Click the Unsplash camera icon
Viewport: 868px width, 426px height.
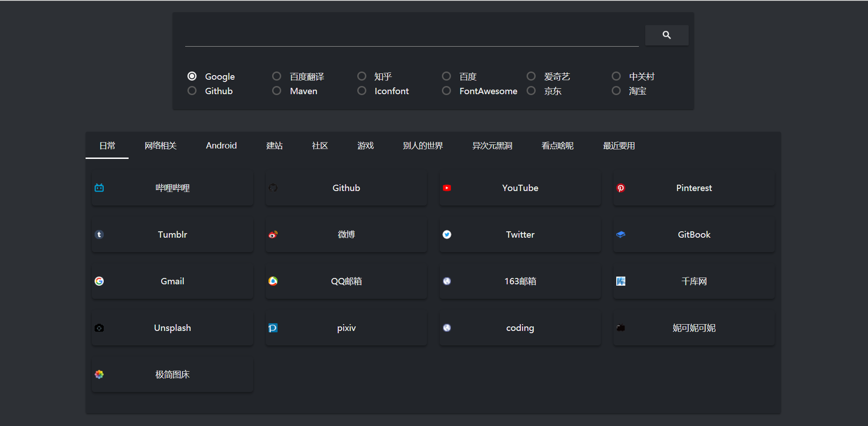[99, 328]
